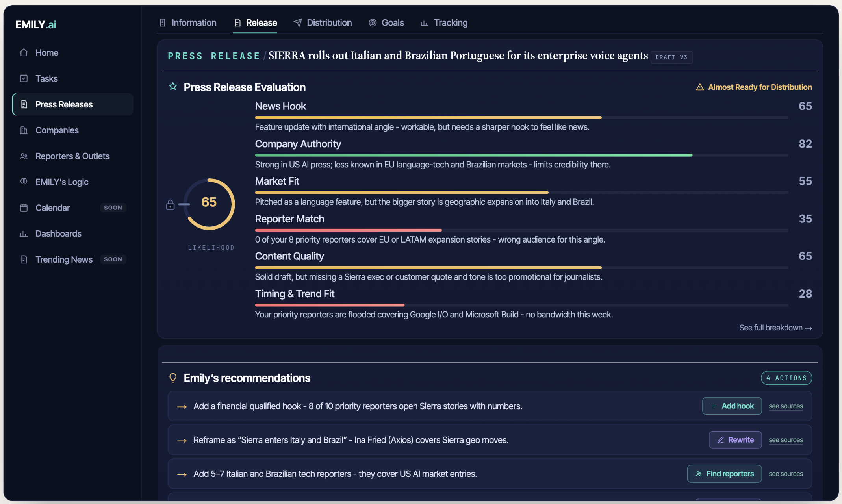
Task: Click the 65 likelihood circular gauge
Action: click(209, 204)
